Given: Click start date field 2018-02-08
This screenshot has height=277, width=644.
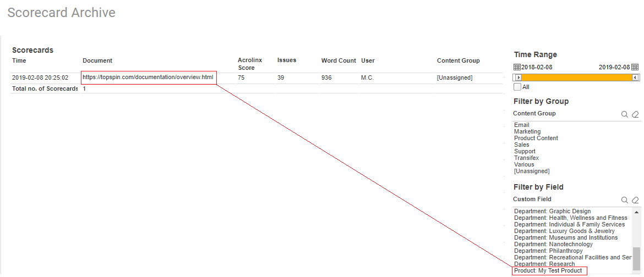Looking at the screenshot, I should pos(537,67).
